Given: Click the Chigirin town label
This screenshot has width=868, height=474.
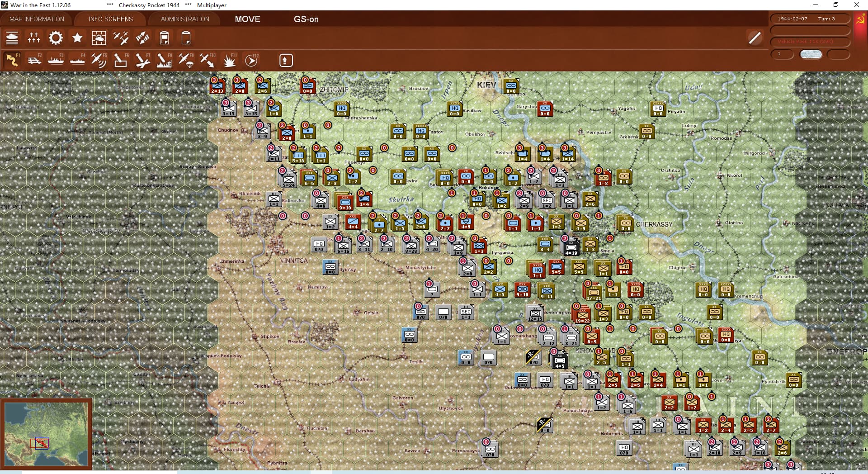Looking at the screenshot, I should (677, 268).
